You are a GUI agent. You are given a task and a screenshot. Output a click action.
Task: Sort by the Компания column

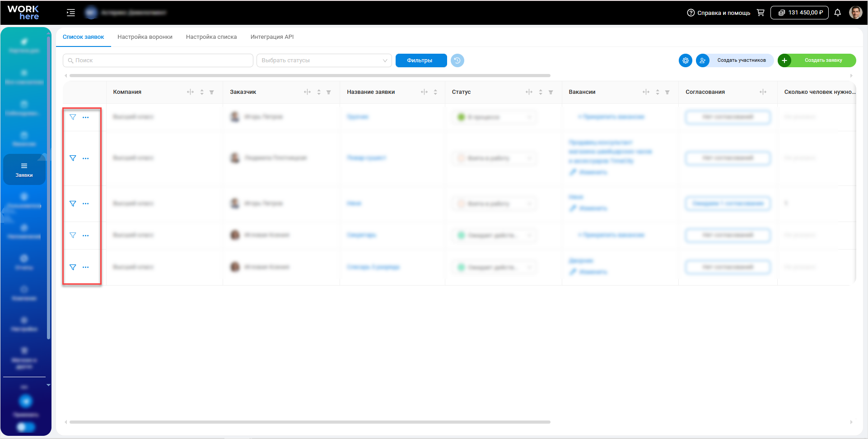202,92
